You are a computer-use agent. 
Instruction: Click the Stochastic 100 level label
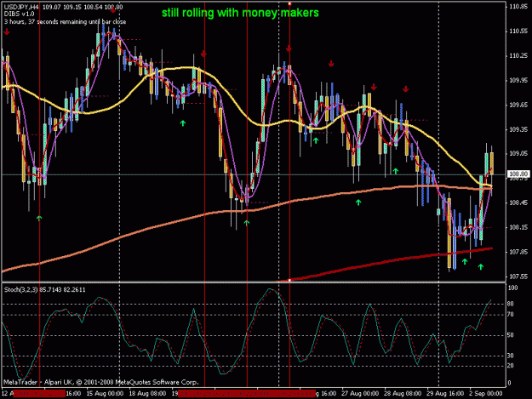click(x=513, y=288)
